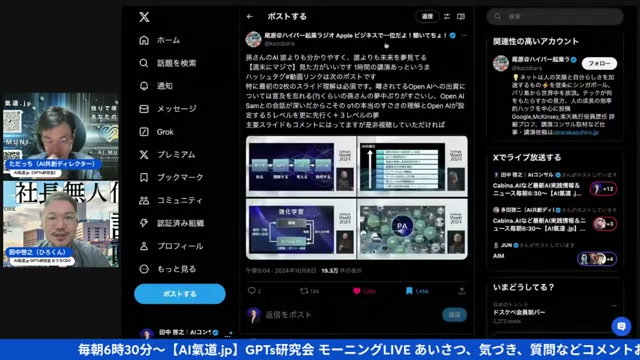Click the 返信 button in the post header
The image size is (640, 360).
point(427,16)
